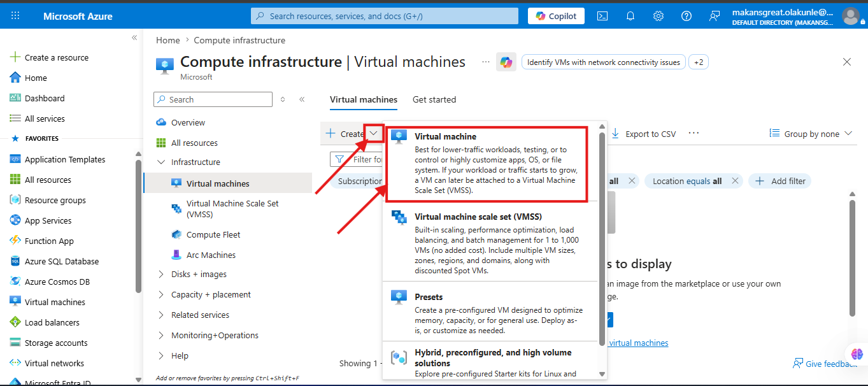Open toolbar more options ellipsis

tap(694, 133)
